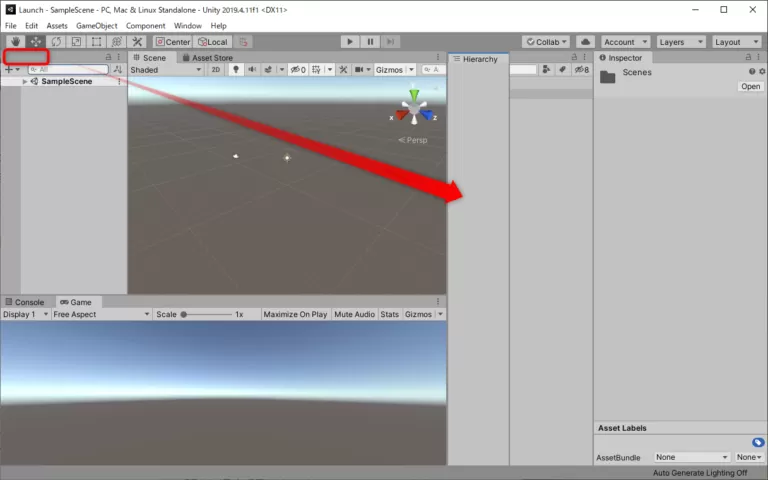Screen dimensions: 768x480
Task: Open the GameObject menu
Action: tap(97, 25)
